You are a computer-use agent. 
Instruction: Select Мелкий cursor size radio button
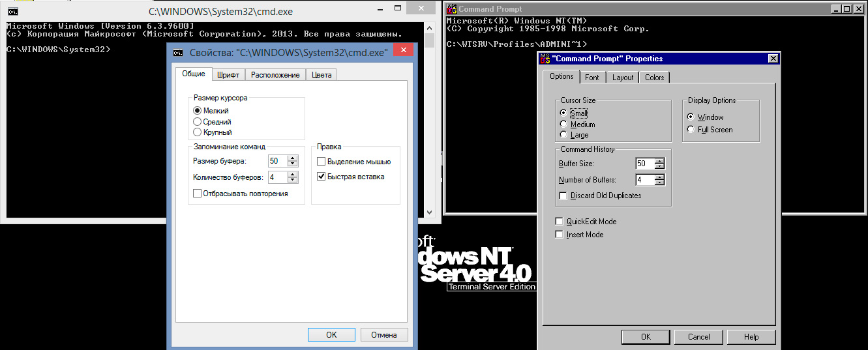(197, 111)
